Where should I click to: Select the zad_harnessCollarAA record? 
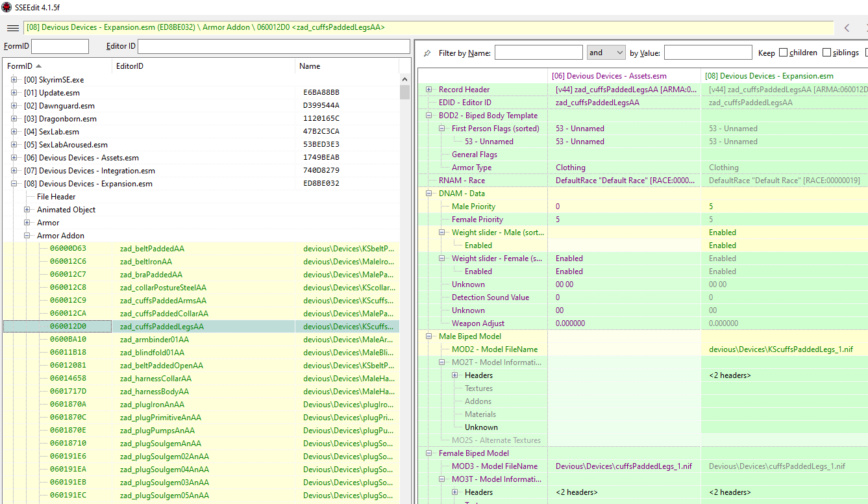[201, 379]
